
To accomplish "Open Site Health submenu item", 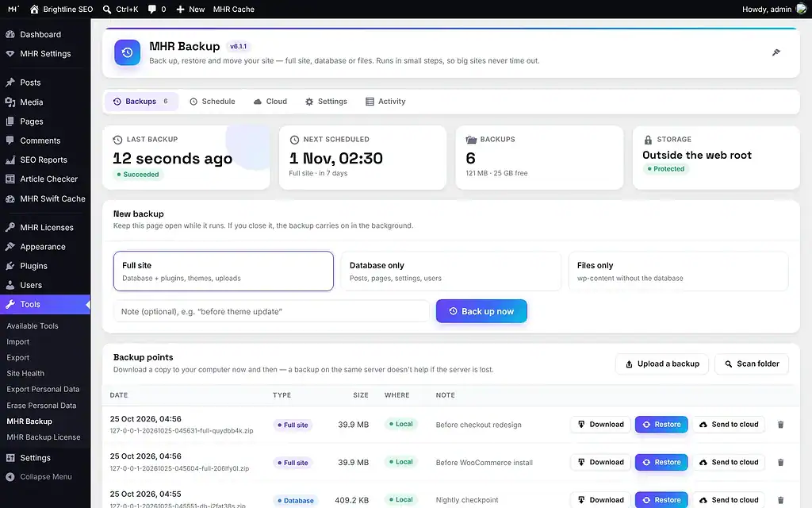I will 25,373.
